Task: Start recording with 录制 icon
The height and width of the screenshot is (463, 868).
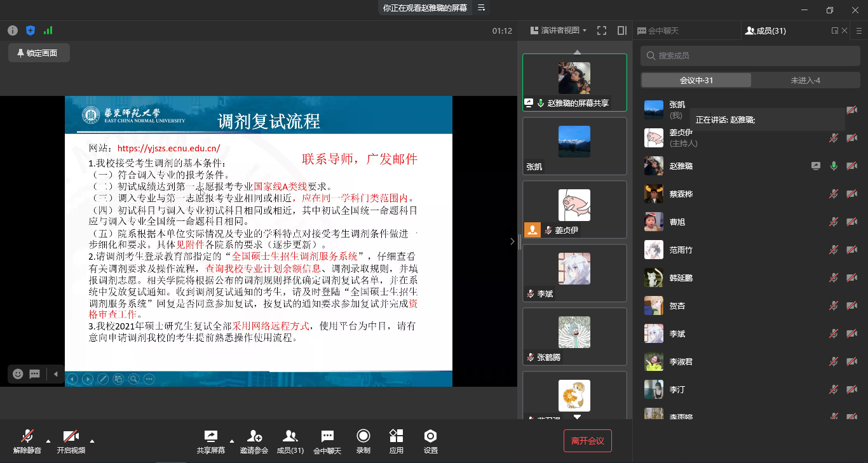Action: point(363,441)
